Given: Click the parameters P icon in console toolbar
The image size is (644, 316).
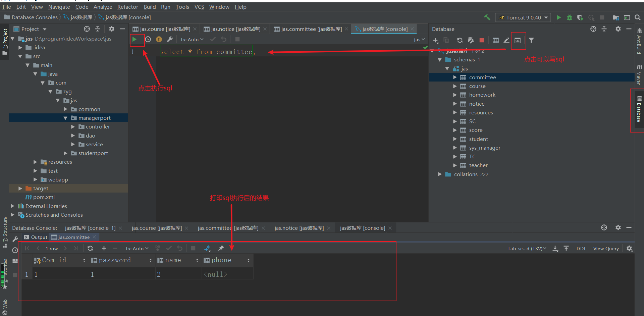Looking at the screenshot, I should point(159,40).
